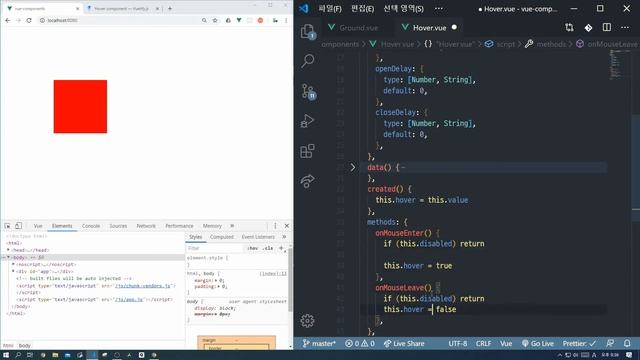Viewport: 640px width, 360px height.
Task: Click the master branch indicator
Action: tap(319, 344)
